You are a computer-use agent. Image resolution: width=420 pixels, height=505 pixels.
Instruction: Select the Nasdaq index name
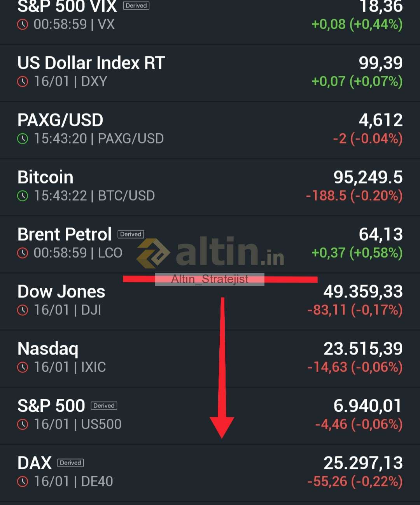pos(48,349)
